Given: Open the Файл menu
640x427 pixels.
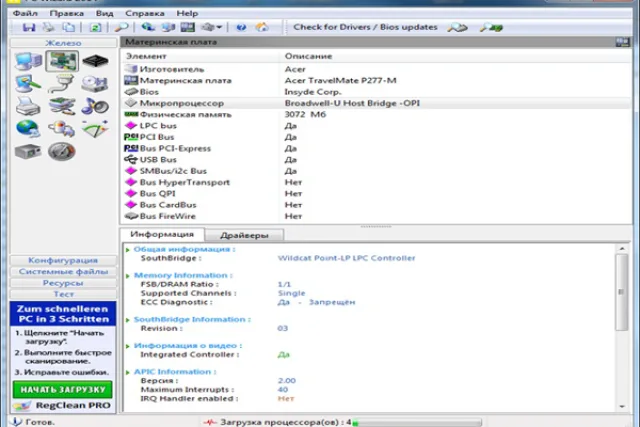Looking at the screenshot, I should pos(25,13).
